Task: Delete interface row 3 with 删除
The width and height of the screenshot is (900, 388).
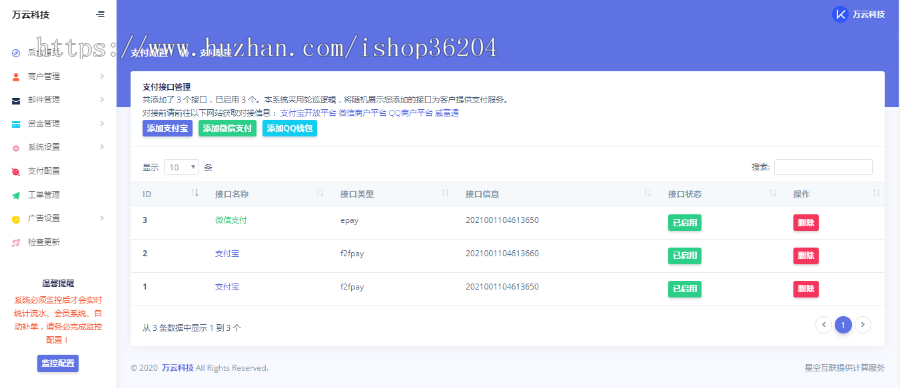Action: coord(806,223)
